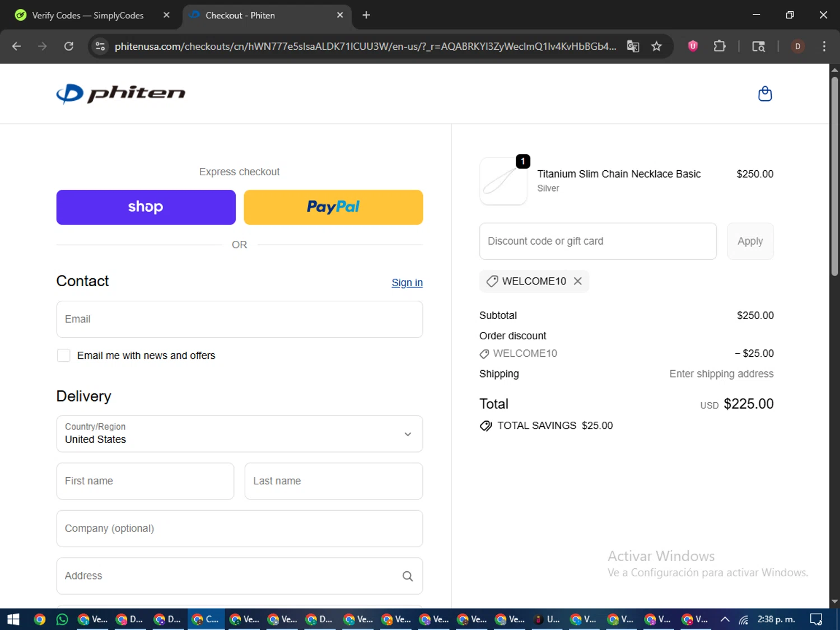Click the TOTAL SAVINGS $25.00 text

555,426
